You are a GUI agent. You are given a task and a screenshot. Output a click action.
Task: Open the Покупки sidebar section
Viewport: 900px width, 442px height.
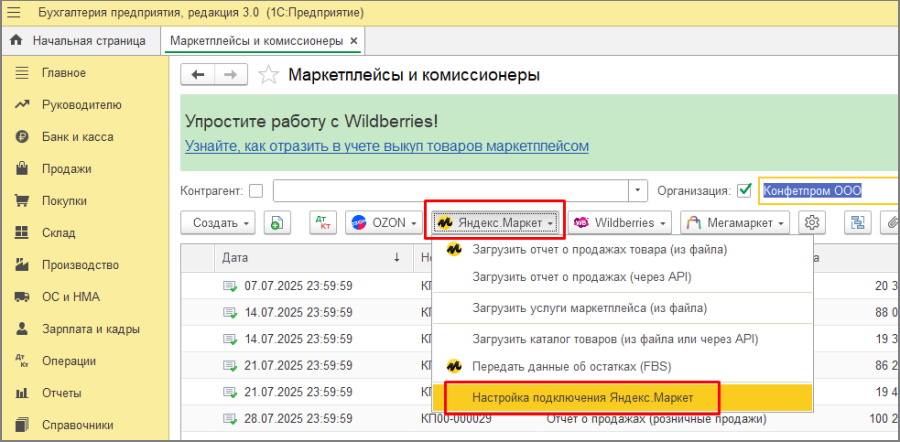click(64, 201)
